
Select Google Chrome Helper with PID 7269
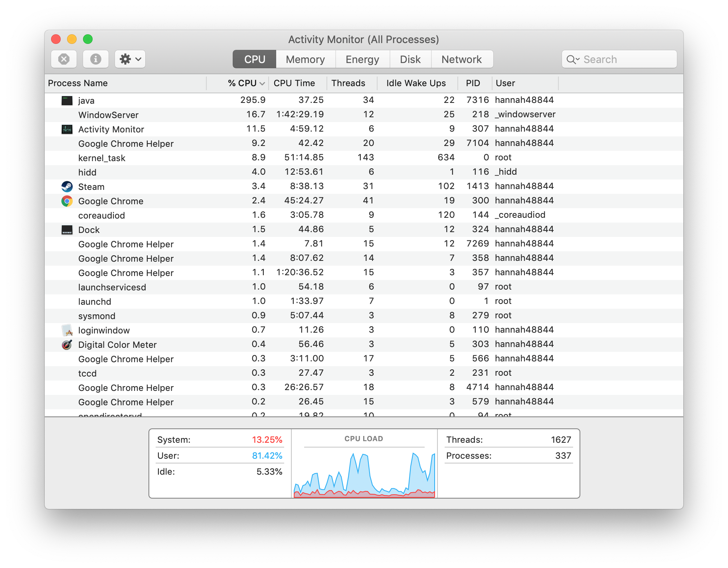(x=364, y=244)
